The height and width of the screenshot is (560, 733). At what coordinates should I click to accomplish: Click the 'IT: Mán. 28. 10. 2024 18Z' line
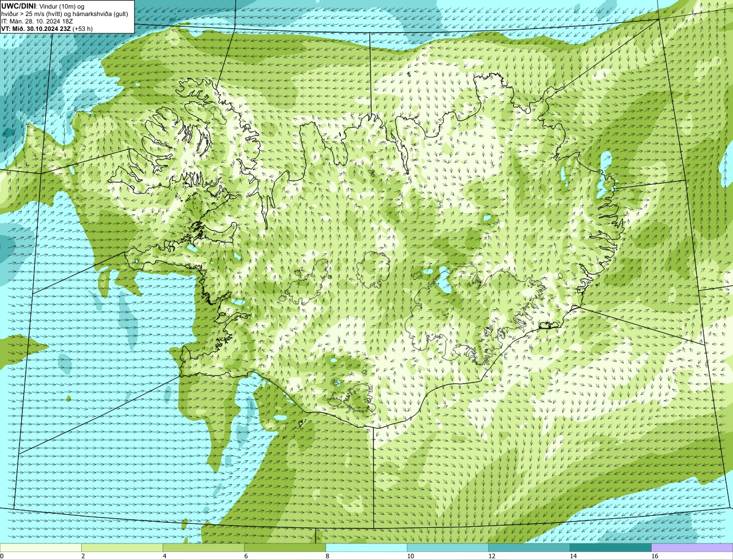tap(37, 21)
